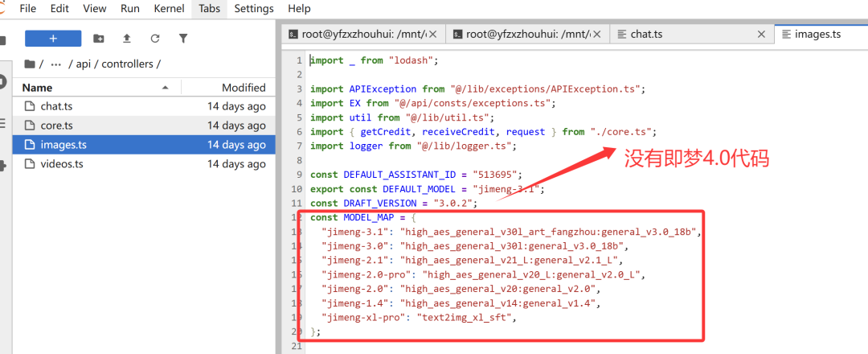Screen dimensions: 868x354
Task: Click the file icon beside chat.ts
Action: coord(30,106)
